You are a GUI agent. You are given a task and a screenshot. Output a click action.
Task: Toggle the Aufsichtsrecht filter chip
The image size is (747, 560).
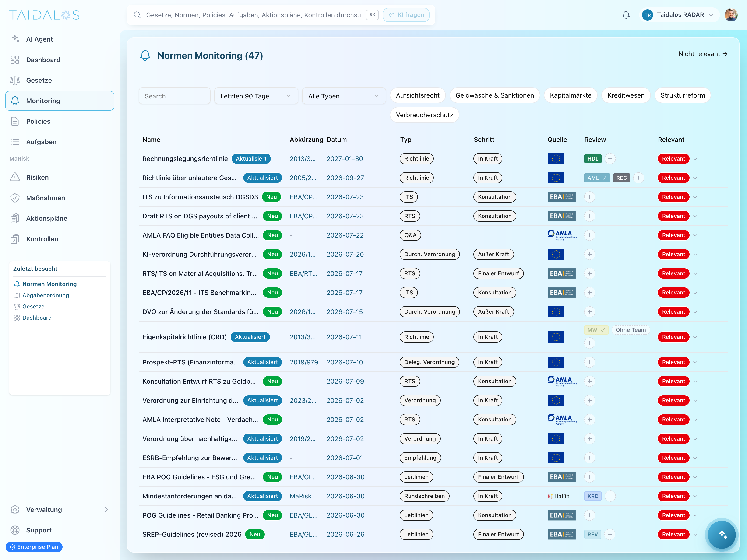[417, 95]
